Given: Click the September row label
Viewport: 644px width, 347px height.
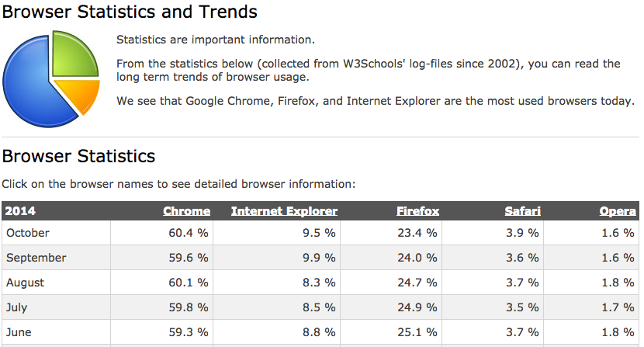Looking at the screenshot, I should (36, 258).
